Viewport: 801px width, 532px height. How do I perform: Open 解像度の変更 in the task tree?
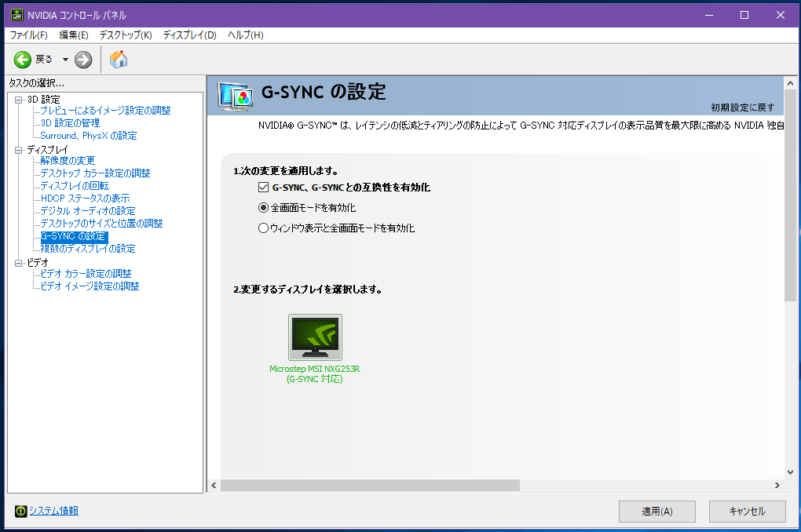tap(68, 161)
